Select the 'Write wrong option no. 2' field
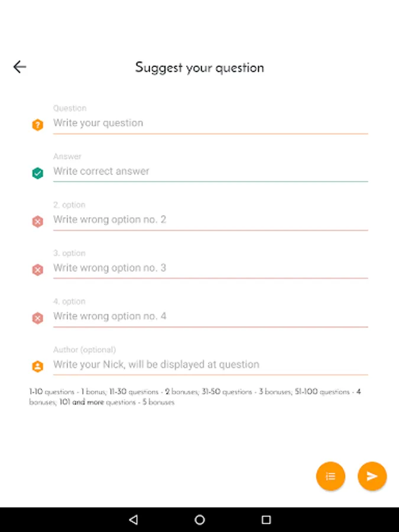The image size is (399, 532). [x=210, y=220]
